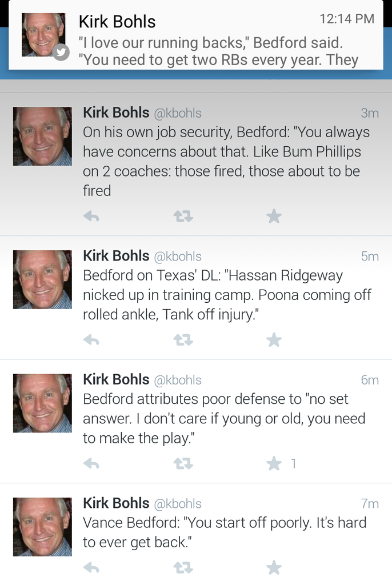Reply to the "start off poorly" tweet
Viewport: 392px width, 585px height.
91,567
